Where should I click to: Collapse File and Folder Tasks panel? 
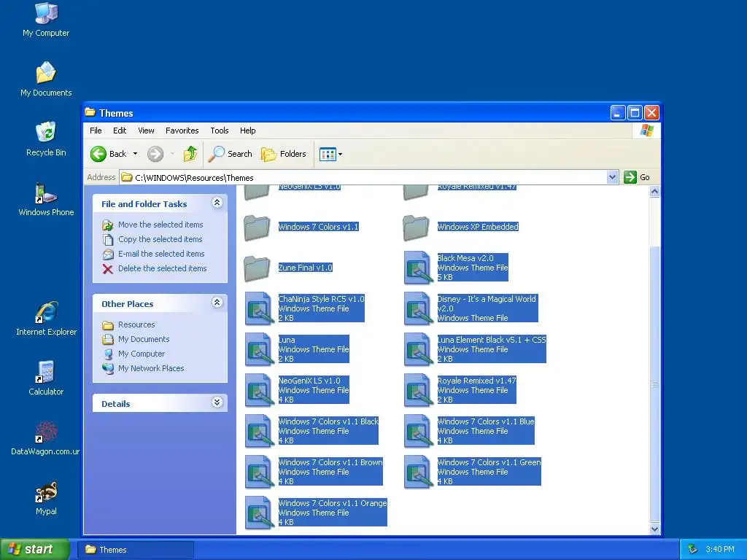[217, 203]
